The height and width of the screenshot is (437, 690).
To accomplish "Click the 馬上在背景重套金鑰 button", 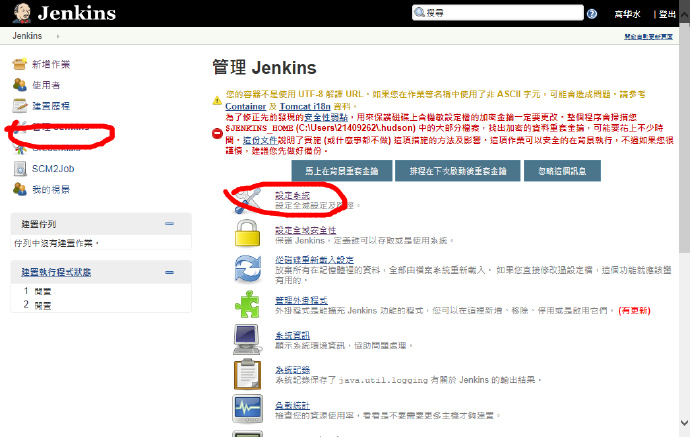I will coord(342,171).
